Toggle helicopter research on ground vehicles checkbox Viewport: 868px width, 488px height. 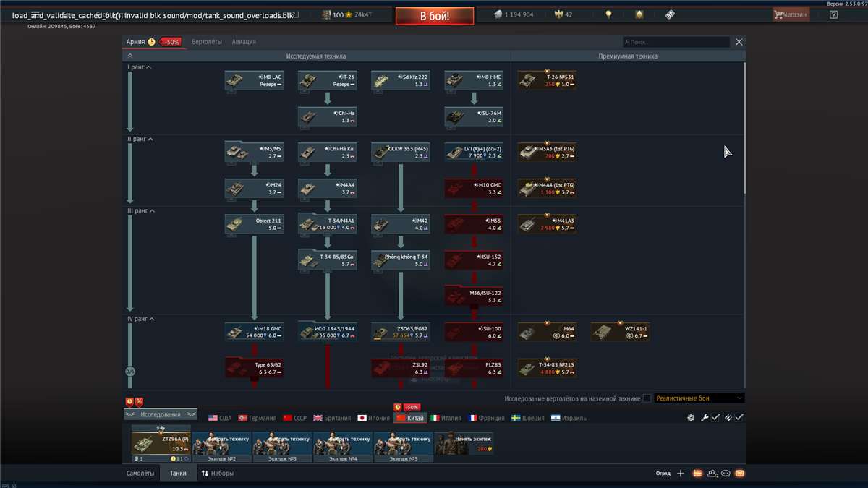coord(647,398)
